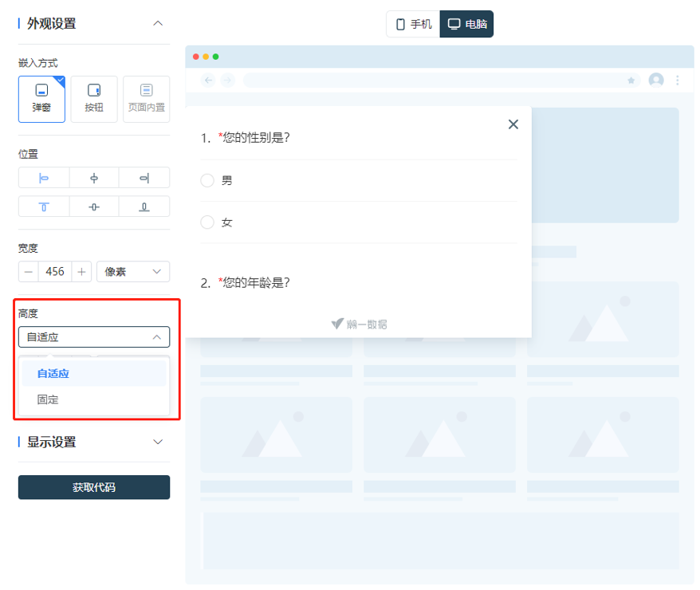This screenshot has width=700, height=590.
Task: Select the 弹窗 embed mode
Action: (x=41, y=99)
